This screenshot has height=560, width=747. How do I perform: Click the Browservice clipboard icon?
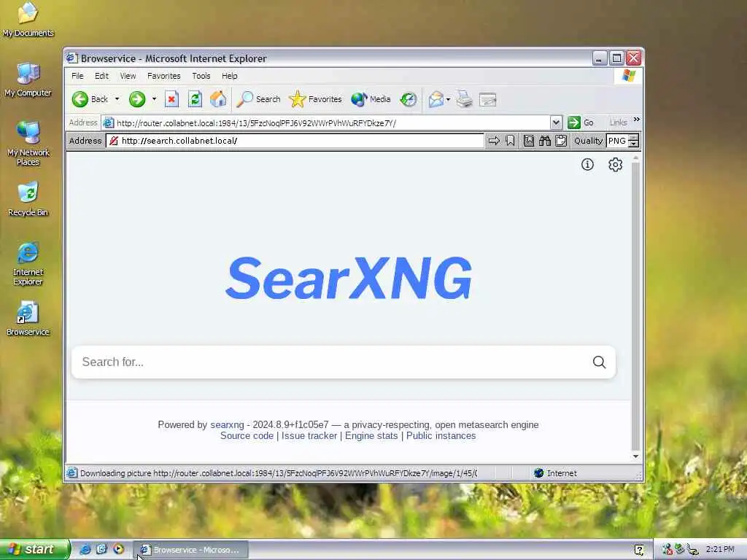tap(561, 141)
